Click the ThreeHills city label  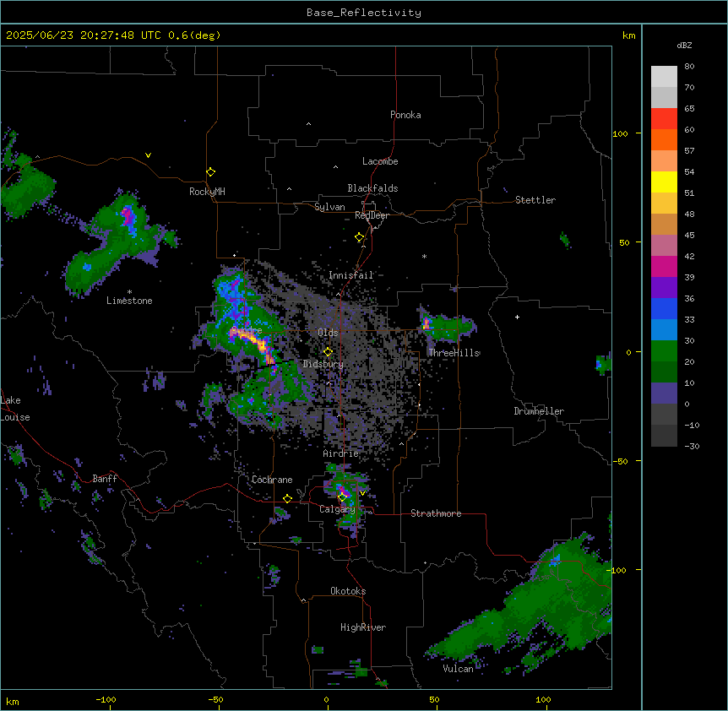coord(454,353)
